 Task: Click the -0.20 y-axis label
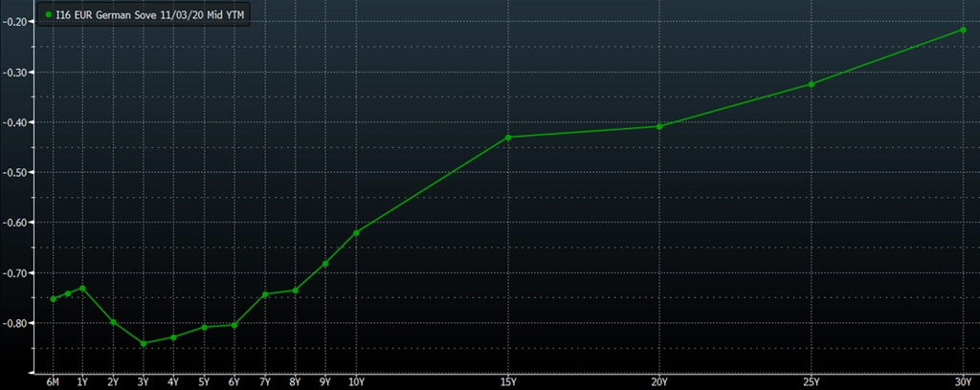tap(13, 22)
